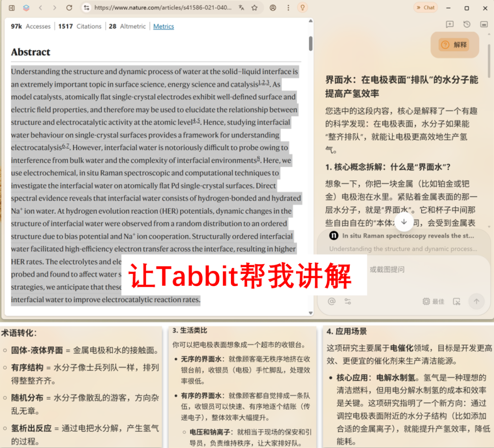This screenshot has width=494, height=448.
Task: Open the chat history clock icon
Action: [x=467, y=24]
